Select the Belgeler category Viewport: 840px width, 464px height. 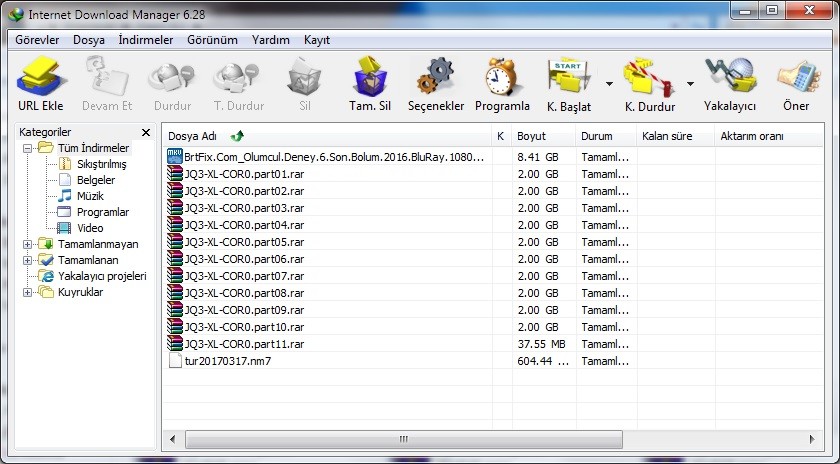[96, 180]
